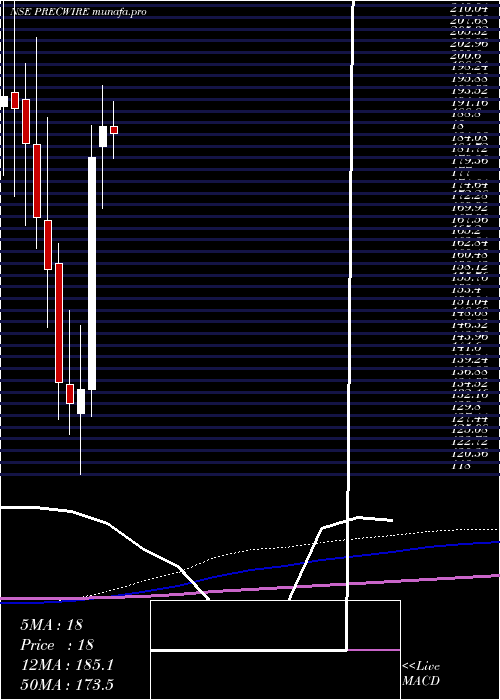This screenshot has width=500, height=700.
Task: Click the 169.92 price axis label
Action: (470, 208)
